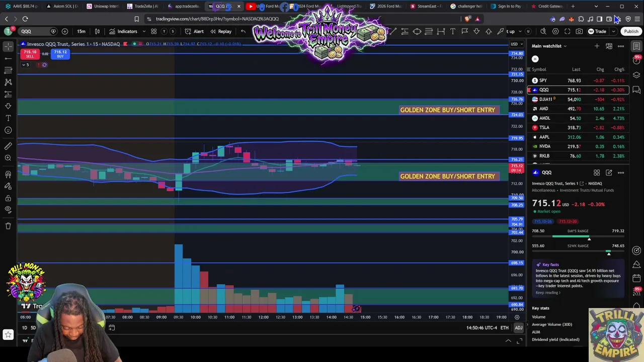Screen dimensions: 644x362
Task: Select the trend line drawing tool
Action: (8, 58)
